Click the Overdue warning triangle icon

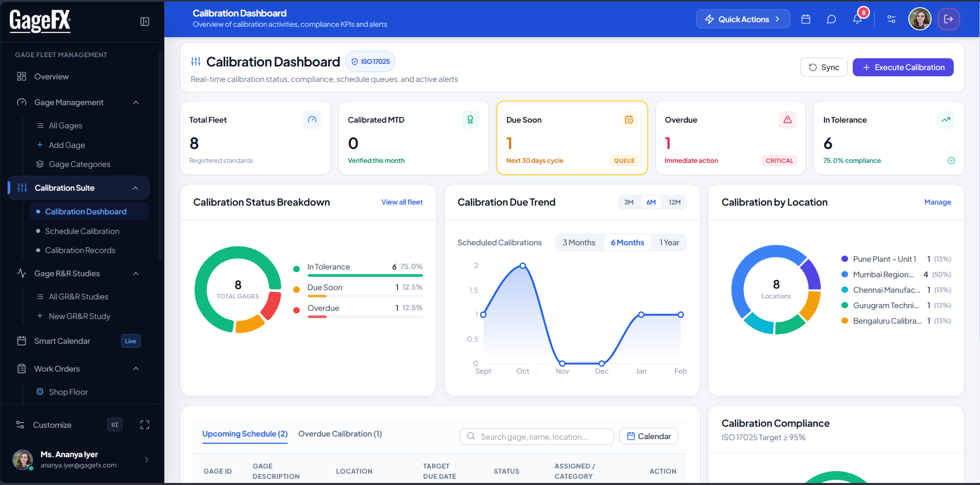point(787,120)
